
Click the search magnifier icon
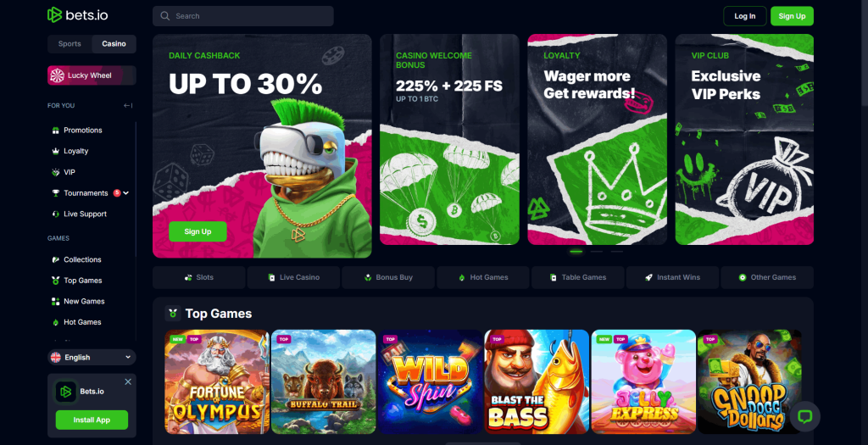(165, 16)
